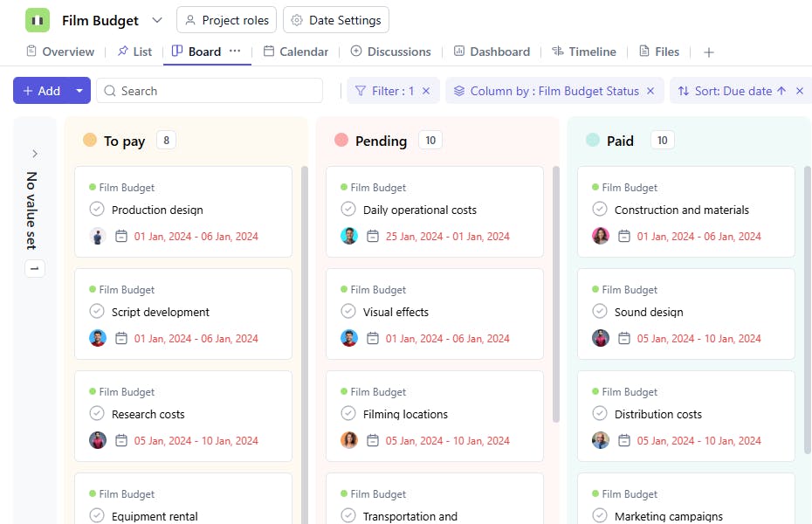The width and height of the screenshot is (812, 524).
Task: Click assignee avatar on Construction and materials
Action: 601,236
